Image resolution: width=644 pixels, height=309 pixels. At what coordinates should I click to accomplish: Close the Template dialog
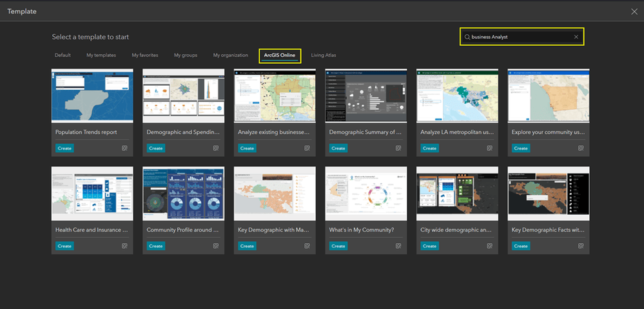tap(634, 12)
